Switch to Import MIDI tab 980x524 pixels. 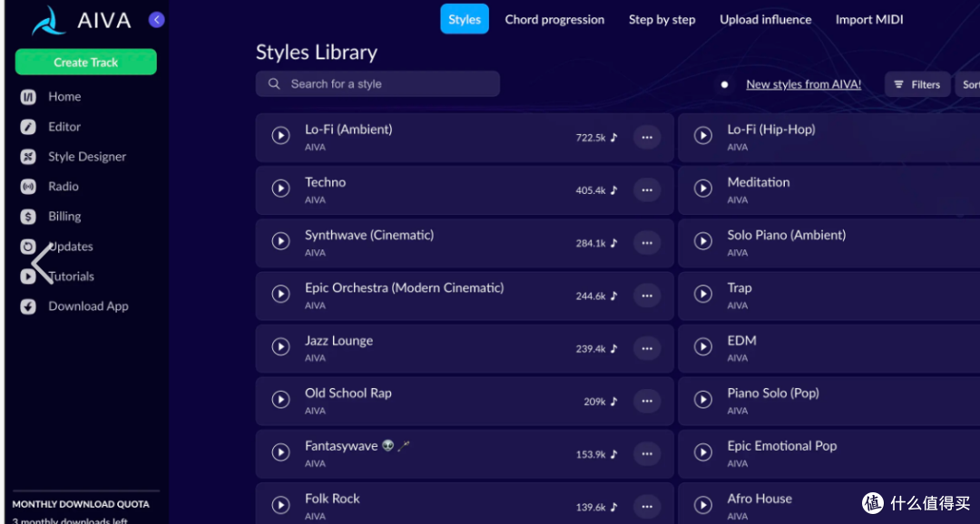tap(869, 19)
